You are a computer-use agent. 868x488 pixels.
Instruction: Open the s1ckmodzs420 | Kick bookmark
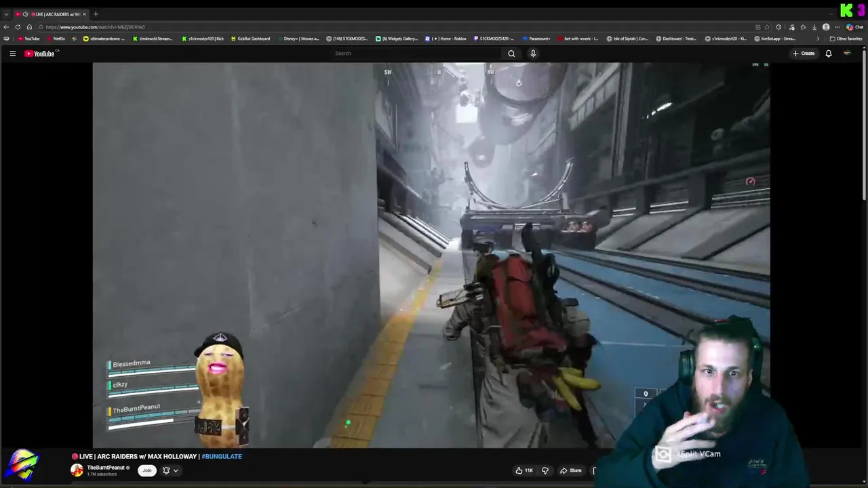point(203,39)
